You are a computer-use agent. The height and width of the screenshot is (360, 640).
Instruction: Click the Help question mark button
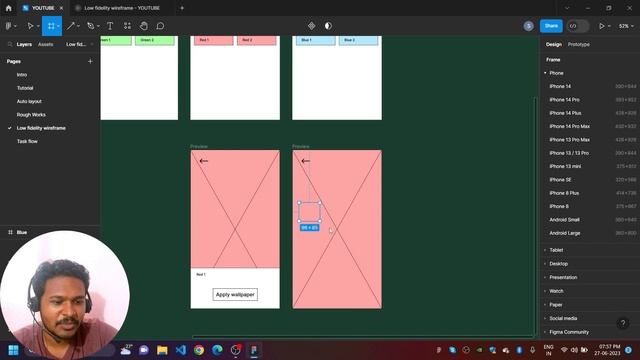623,323
